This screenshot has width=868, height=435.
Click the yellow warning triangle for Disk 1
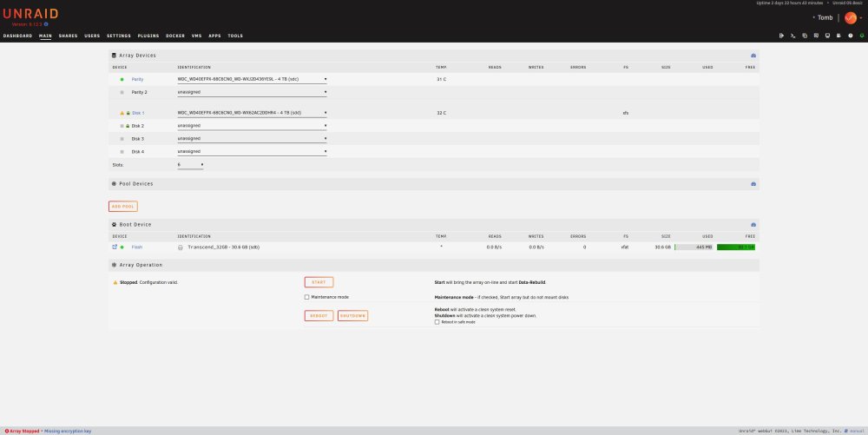[x=122, y=113]
